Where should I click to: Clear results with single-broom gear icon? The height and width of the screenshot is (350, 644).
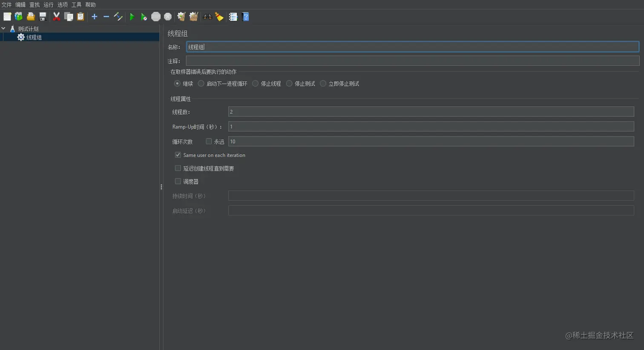tap(181, 17)
